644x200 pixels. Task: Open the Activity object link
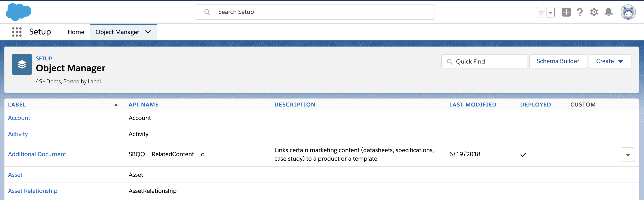click(18, 134)
